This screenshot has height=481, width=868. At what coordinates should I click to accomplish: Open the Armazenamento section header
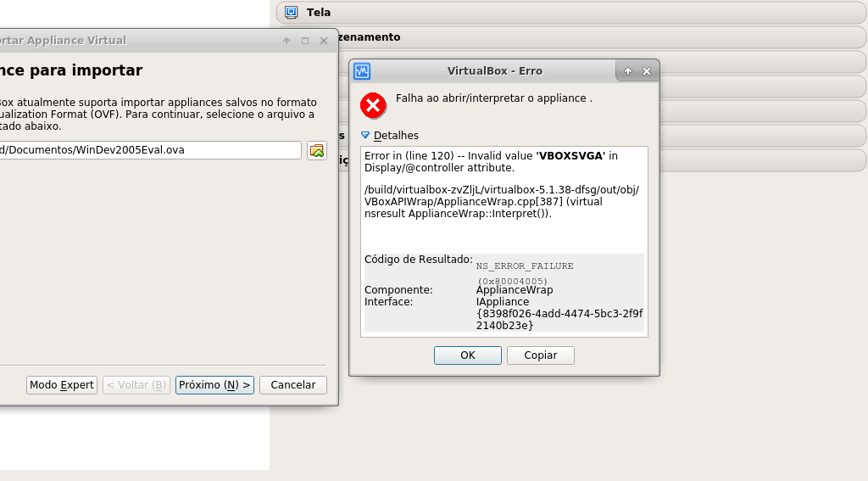click(593, 37)
